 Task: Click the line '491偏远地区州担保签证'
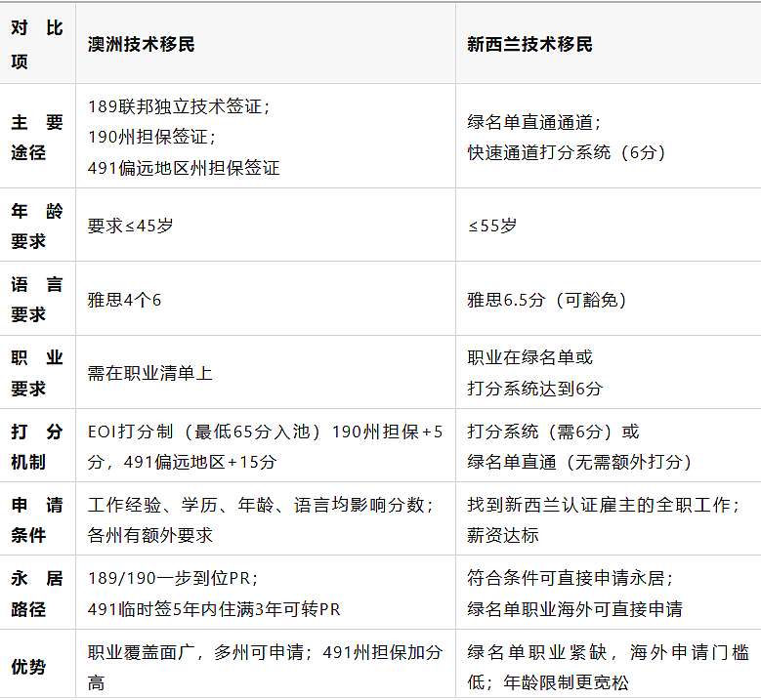coord(184,168)
